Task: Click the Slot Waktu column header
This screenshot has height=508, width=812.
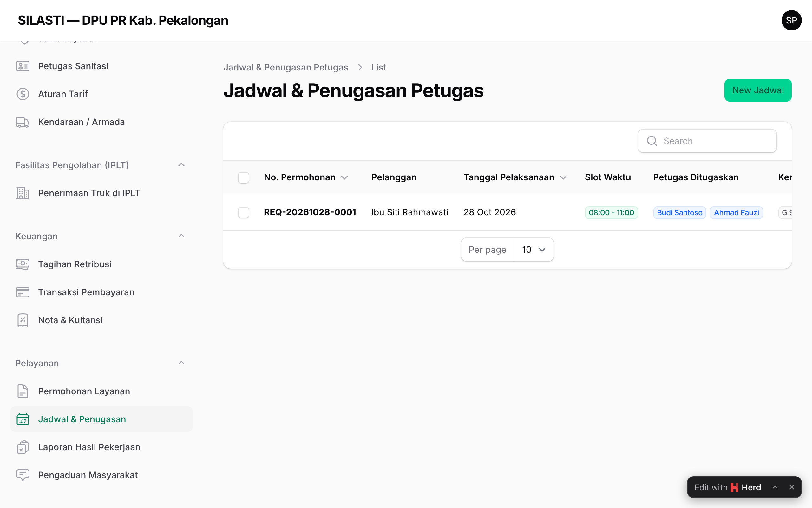Action: pyautogui.click(x=608, y=177)
